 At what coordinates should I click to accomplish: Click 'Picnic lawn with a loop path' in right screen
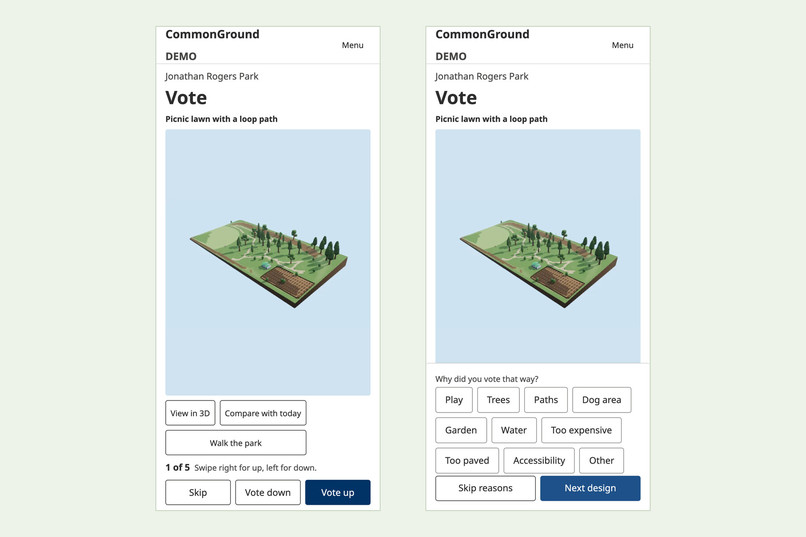point(491,119)
